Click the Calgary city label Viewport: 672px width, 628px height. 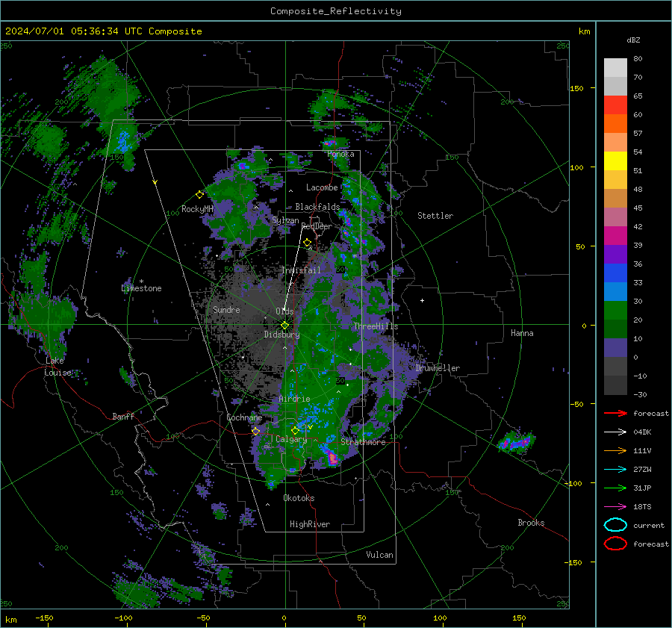pyautogui.click(x=291, y=439)
